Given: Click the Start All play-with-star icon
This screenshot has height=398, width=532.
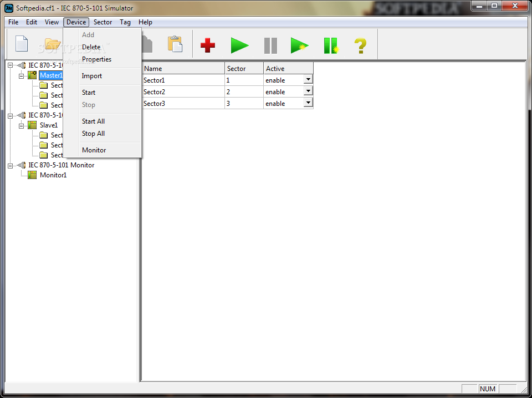Looking at the screenshot, I should 300,45.
